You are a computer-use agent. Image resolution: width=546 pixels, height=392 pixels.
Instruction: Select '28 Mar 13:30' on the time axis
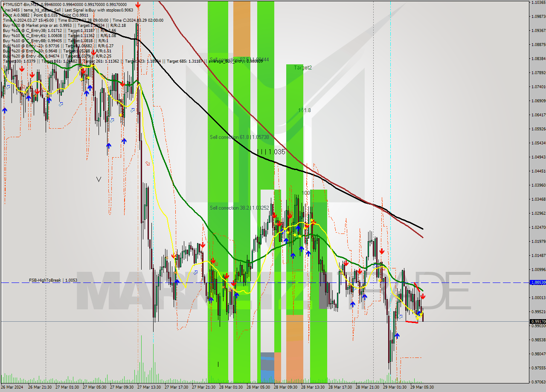(313, 387)
